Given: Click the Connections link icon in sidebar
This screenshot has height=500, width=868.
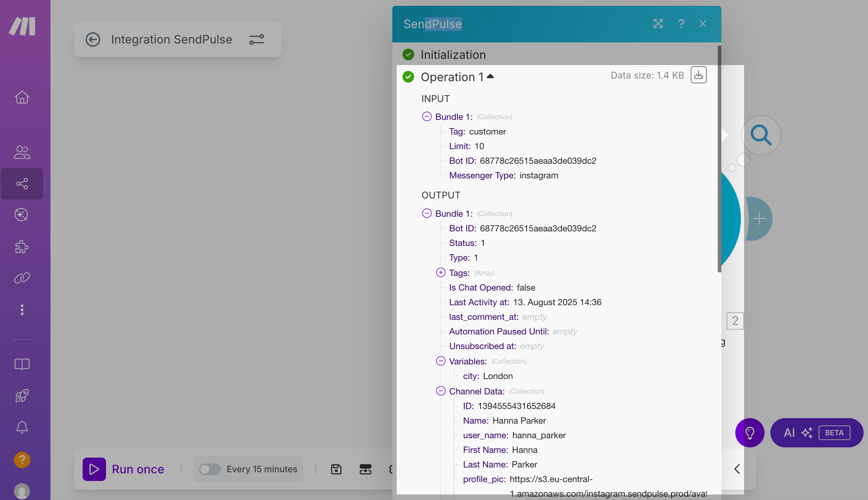Looking at the screenshot, I should pos(22,278).
